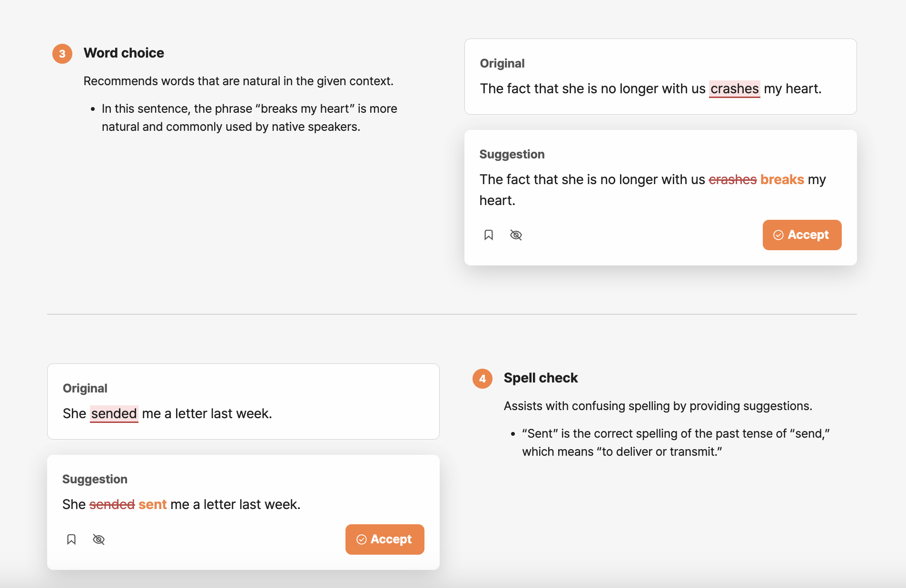Screen dimensions: 906x588
Task: Click the orange number 3 badge
Action: point(62,54)
